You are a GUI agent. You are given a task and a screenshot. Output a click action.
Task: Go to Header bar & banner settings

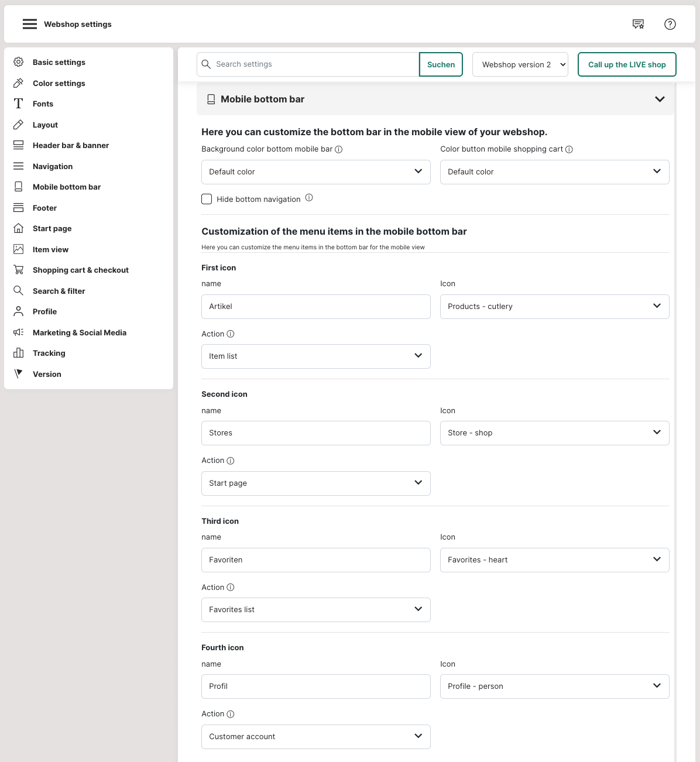click(70, 145)
